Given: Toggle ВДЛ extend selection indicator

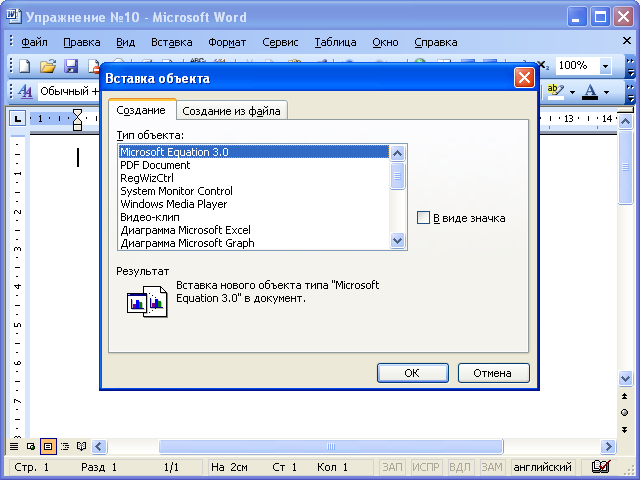Looking at the screenshot, I should (x=460, y=467).
